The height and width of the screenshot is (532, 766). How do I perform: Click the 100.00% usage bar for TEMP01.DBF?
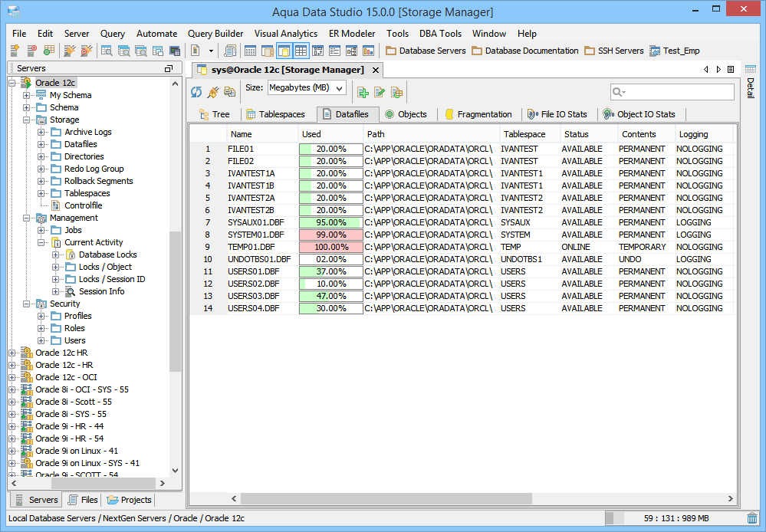331,247
